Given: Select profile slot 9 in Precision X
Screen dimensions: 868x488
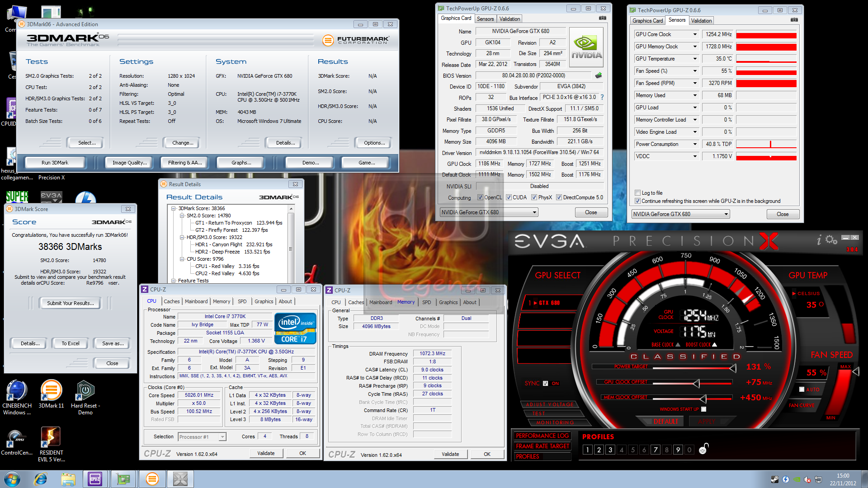Looking at the screenshot, I should pos(678,450).
